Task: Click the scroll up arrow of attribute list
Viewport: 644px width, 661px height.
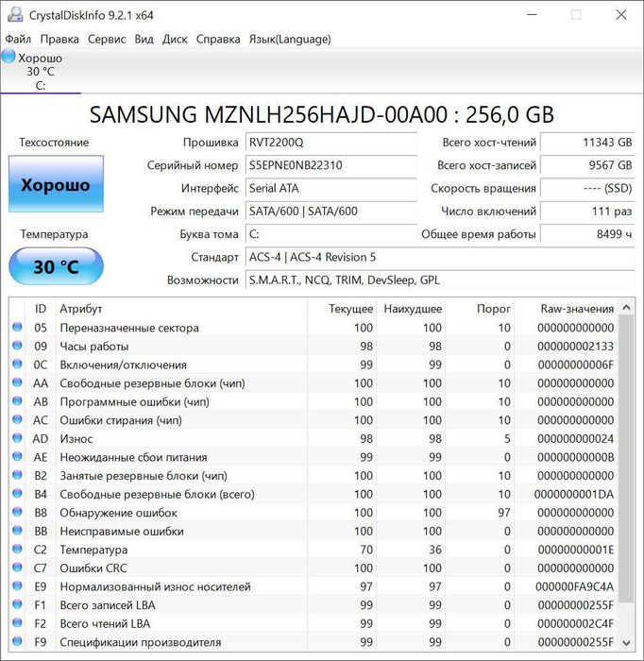Action: pos(626,308)
